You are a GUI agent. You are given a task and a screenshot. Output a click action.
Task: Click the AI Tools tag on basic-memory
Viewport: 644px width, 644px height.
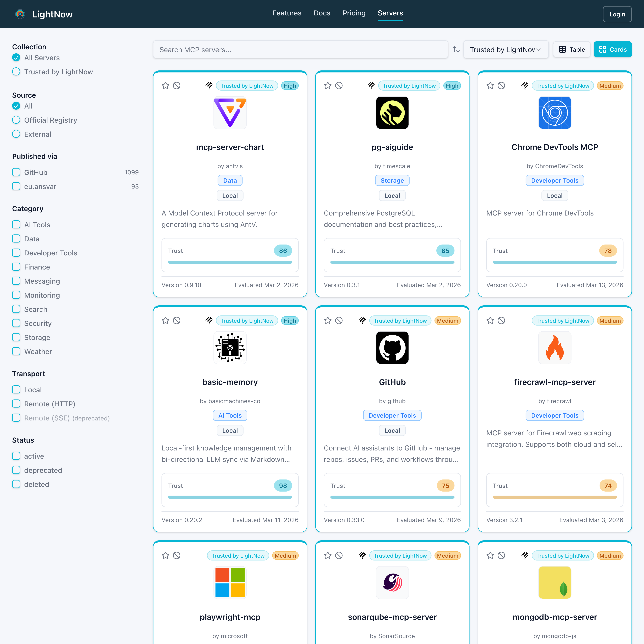coord(230,415)
